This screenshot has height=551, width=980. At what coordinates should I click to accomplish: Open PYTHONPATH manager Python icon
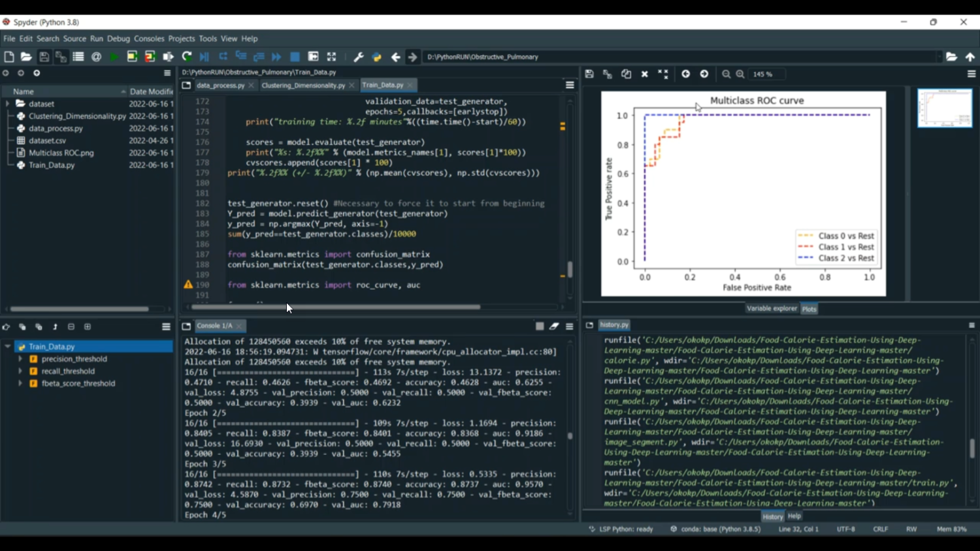coord(377,57)
